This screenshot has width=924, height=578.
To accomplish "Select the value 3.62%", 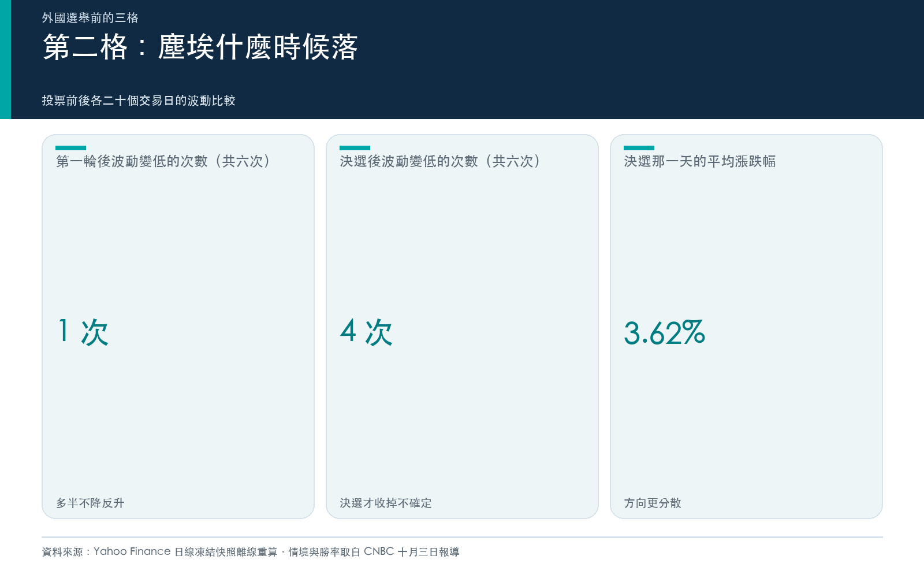I will coord(665,333).
